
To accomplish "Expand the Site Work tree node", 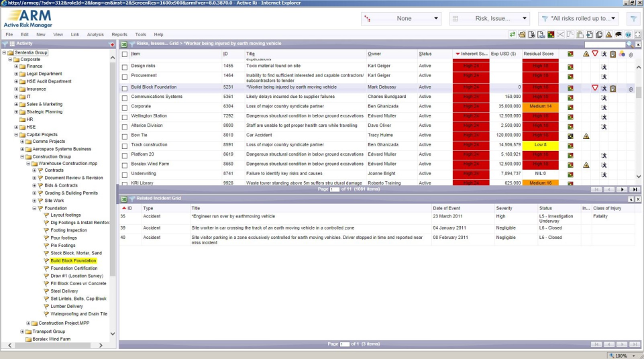I will coord(34,201).
